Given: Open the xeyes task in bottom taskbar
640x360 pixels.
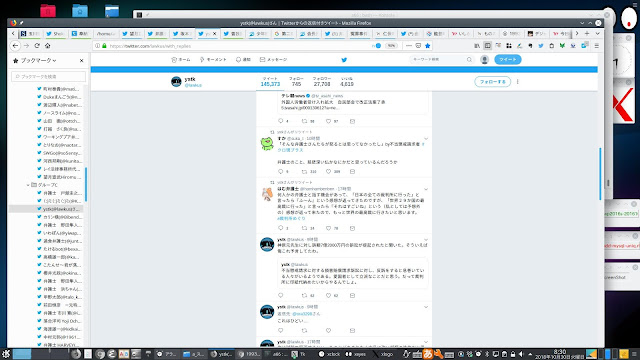Looking at the screenshot, I should pyautogui.click(x=356, y=354).
